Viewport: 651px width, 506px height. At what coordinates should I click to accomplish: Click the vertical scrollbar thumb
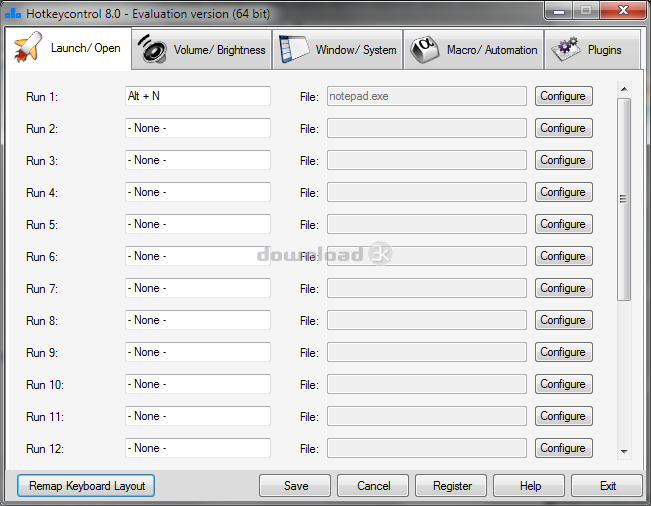624,199
